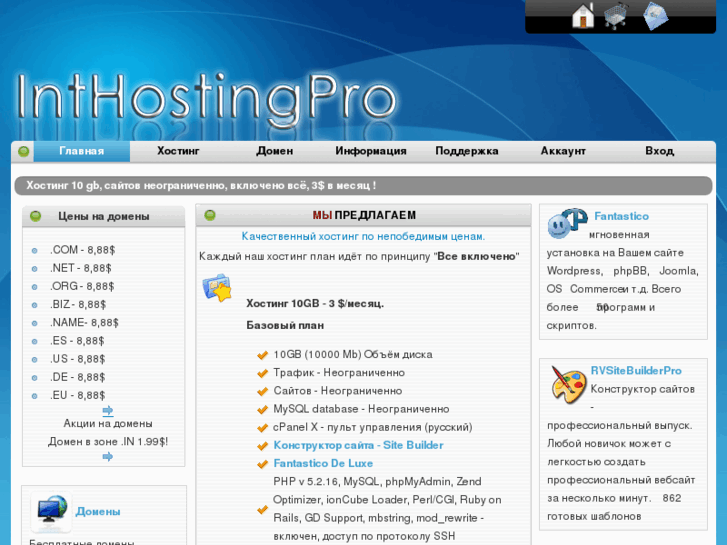
Task: Click the RVSiteBuilderPro paint palette icon
Action: point(568,385)
